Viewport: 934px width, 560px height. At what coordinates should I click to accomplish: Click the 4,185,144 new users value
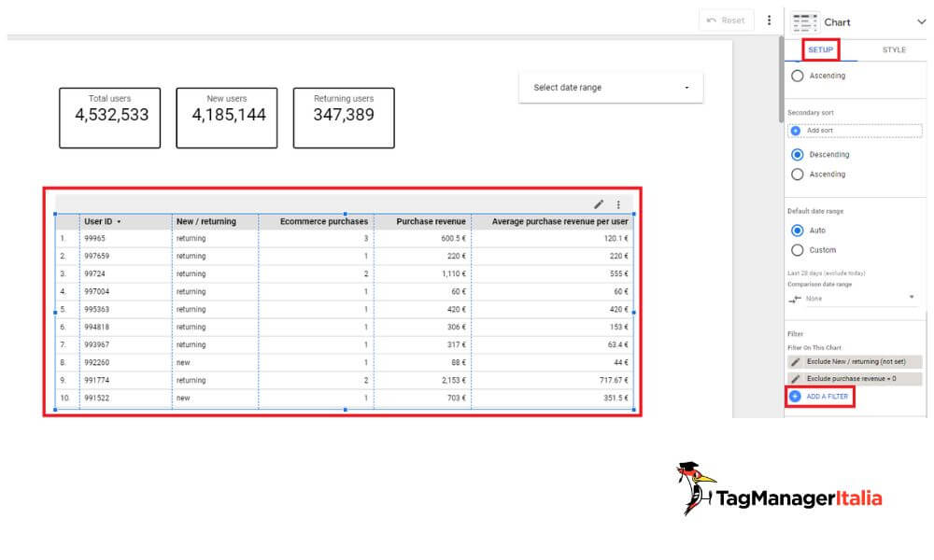coord(229,115)
